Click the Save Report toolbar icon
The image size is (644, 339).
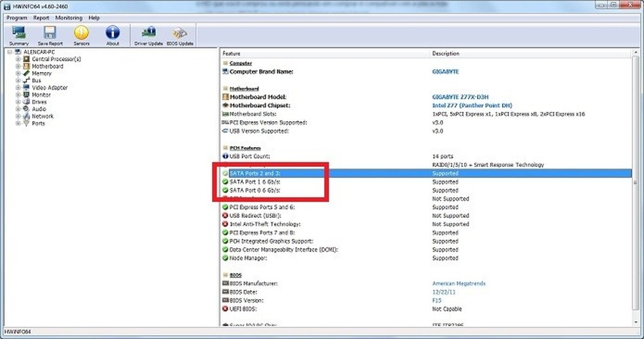pyautogui.click(x=50, y=35)
